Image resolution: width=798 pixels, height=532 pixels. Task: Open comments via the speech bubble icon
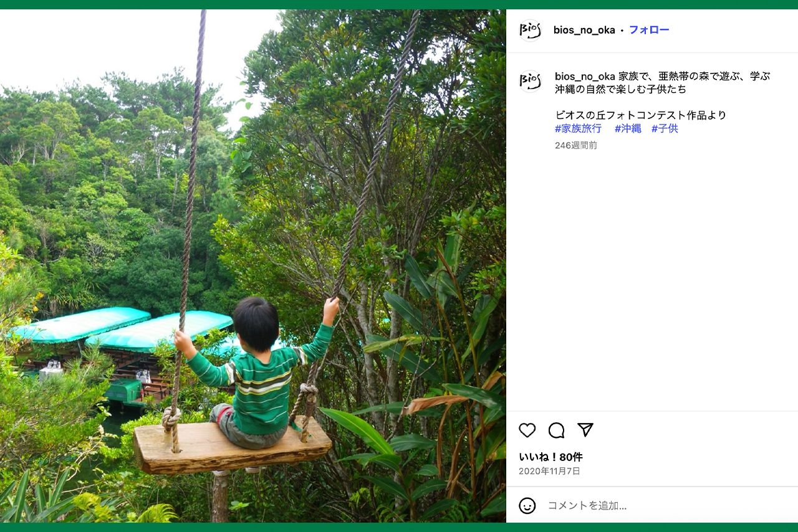point(557,430)
